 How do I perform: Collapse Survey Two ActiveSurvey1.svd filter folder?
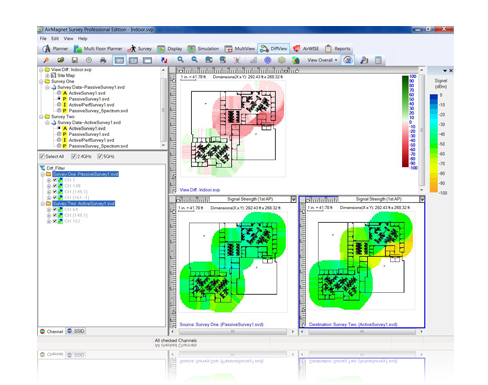click(x=43, y=204)
